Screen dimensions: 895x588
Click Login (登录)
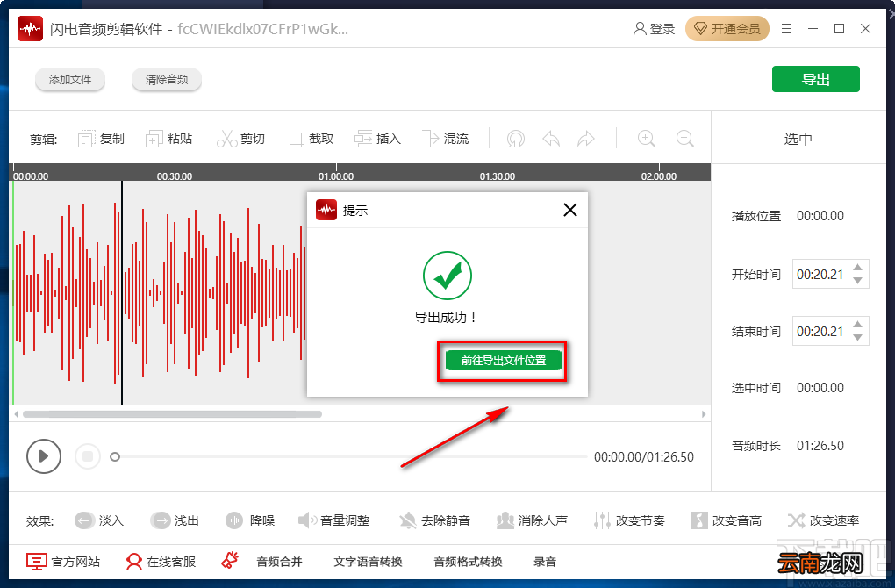(x=654, y=29)
